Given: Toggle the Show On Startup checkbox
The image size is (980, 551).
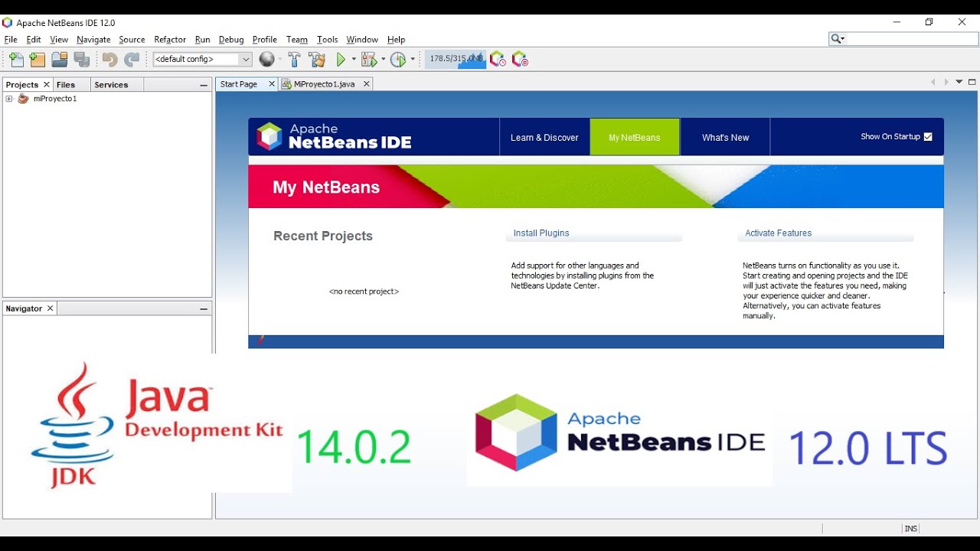Looking at the screenshot, I should click(x=928, y=137).
